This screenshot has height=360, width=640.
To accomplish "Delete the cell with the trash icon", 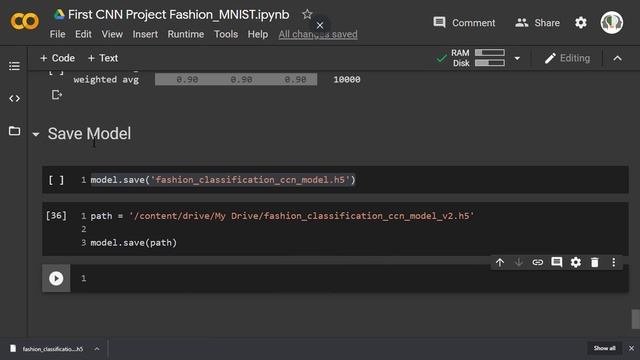I will (595, 262).
